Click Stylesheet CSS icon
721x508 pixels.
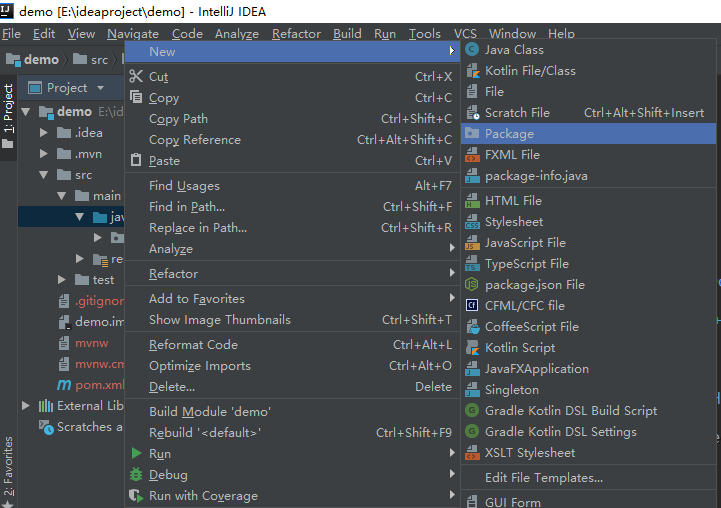pyautogui.click(x=472, y=222)
